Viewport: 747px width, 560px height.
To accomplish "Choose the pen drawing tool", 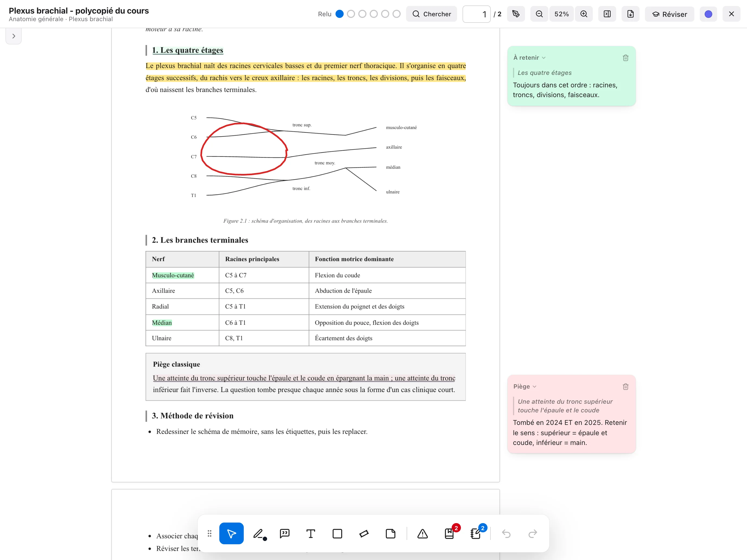I will [259, 533].
